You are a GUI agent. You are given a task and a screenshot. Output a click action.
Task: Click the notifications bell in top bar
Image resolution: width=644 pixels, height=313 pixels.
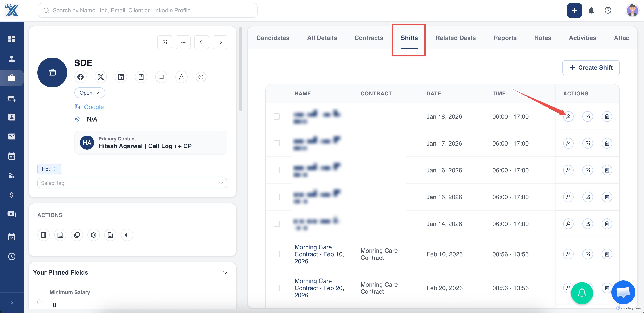coord(591,11)
